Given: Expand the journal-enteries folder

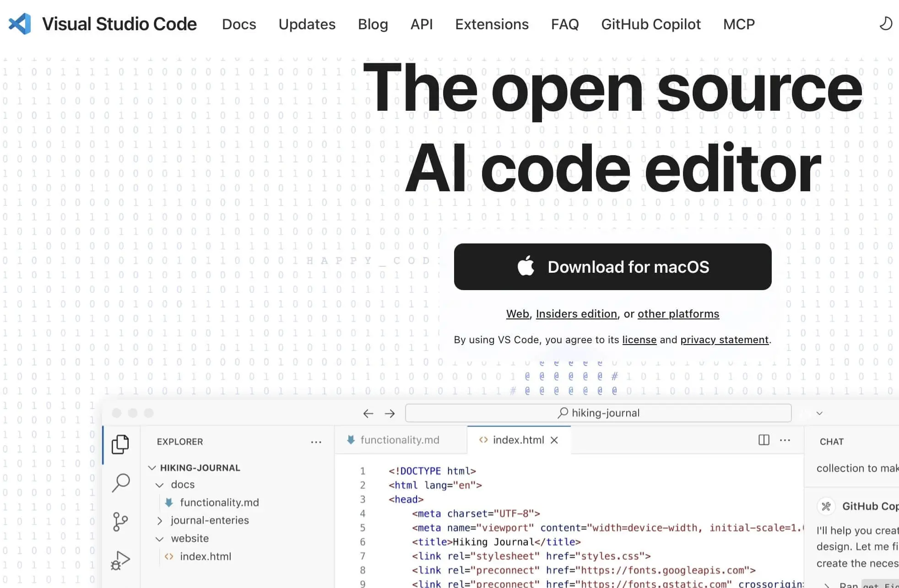Looking at the screenshot, I should [x=160, y=520].
